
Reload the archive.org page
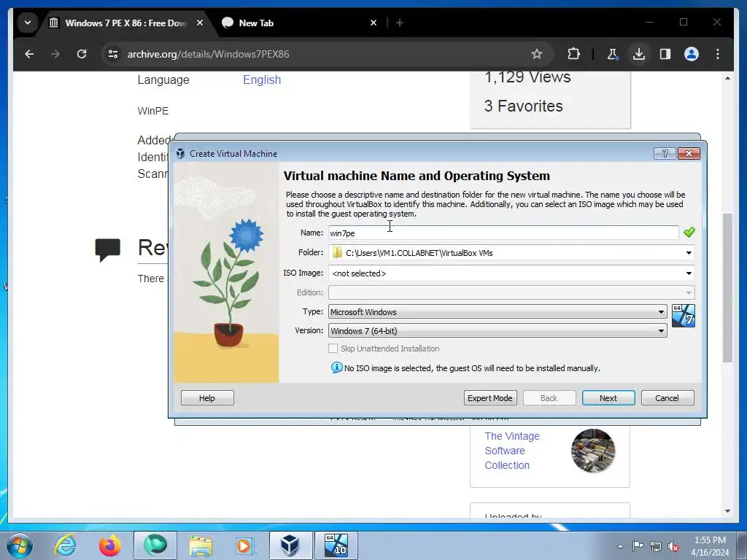(x=82, y=54)
